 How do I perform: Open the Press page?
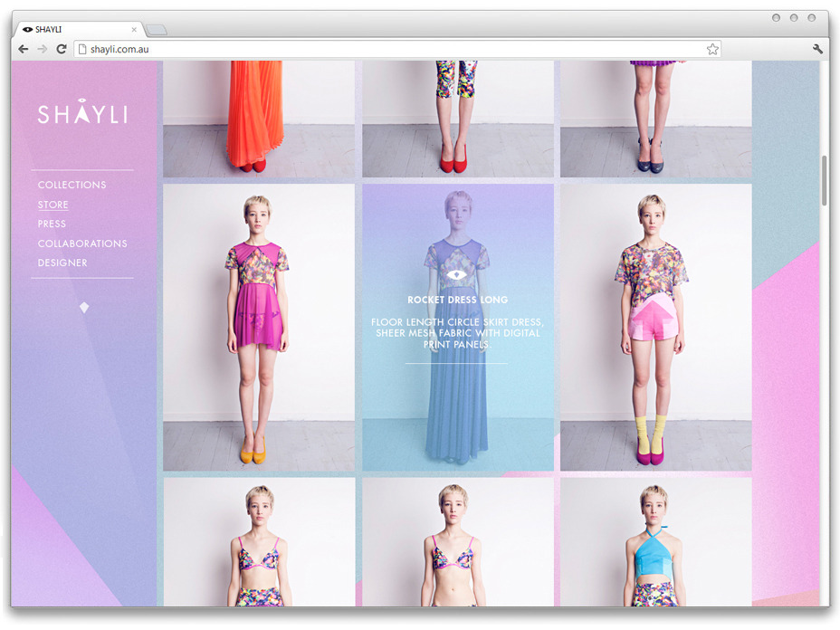point(52,224)
